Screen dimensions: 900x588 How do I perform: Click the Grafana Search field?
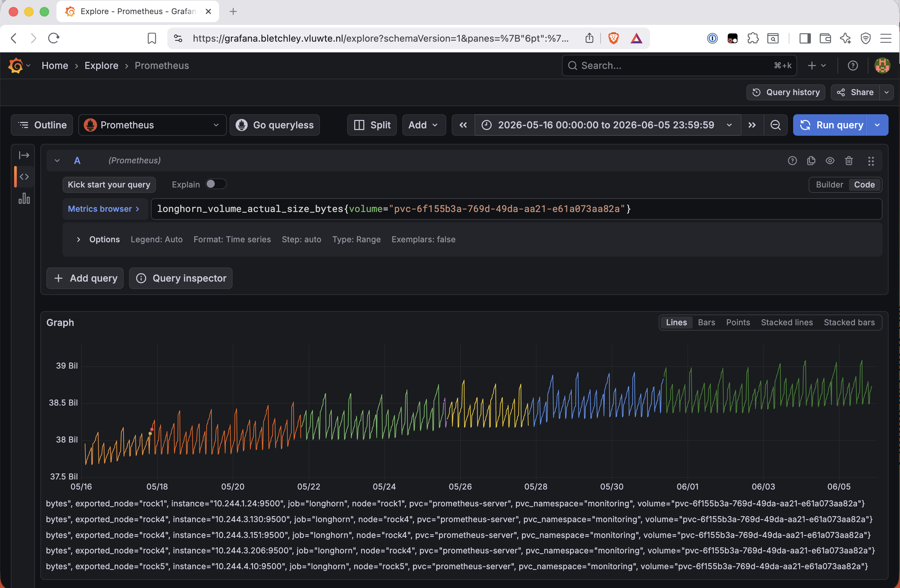[x=680, y=66]
